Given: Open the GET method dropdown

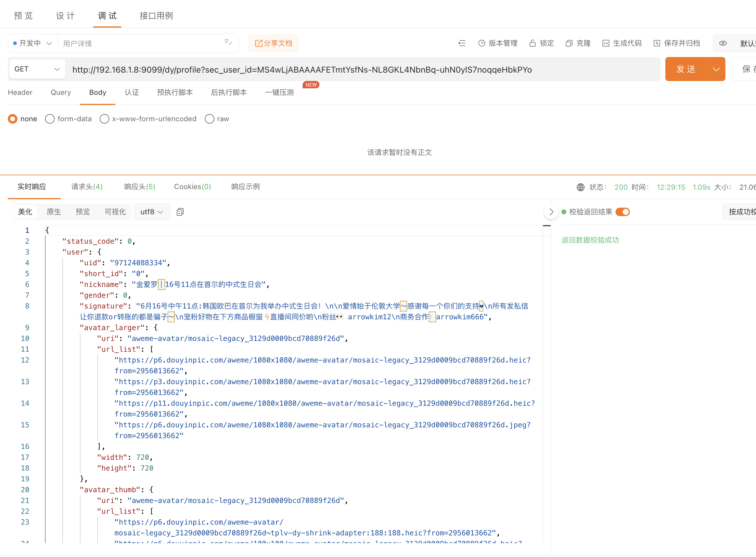Looking at the screenshot, I should (x=37, y=69).
